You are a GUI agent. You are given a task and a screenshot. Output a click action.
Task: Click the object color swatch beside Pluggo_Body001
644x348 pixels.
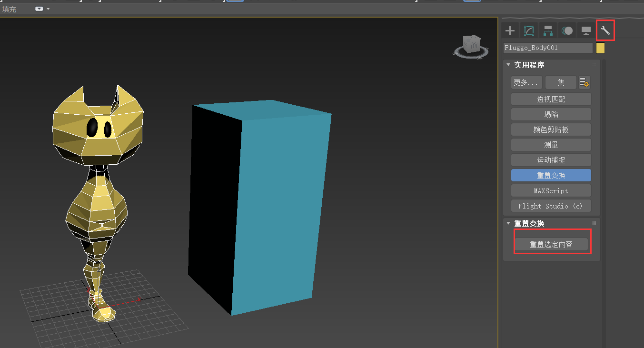click(600, 48)
